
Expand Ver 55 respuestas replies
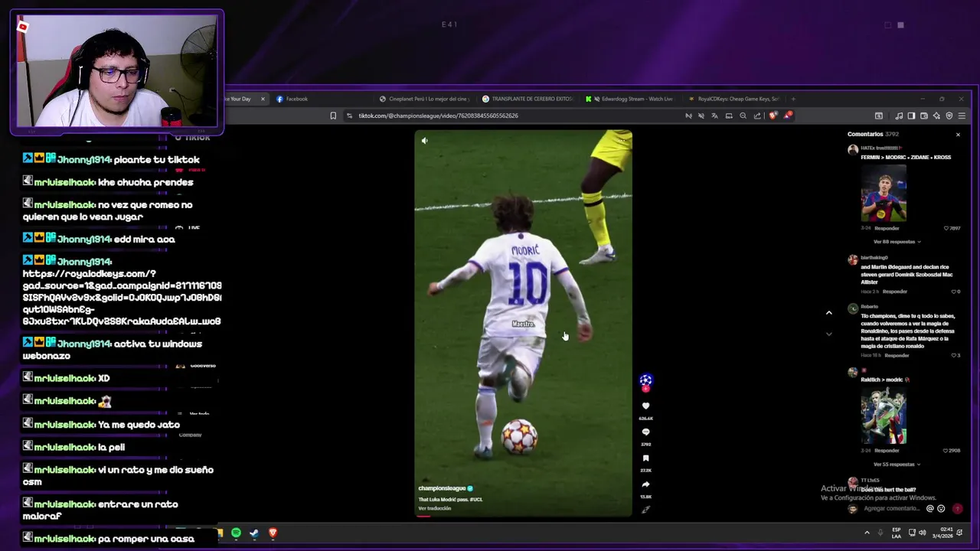pyautogui.click(x=897, y=465)
